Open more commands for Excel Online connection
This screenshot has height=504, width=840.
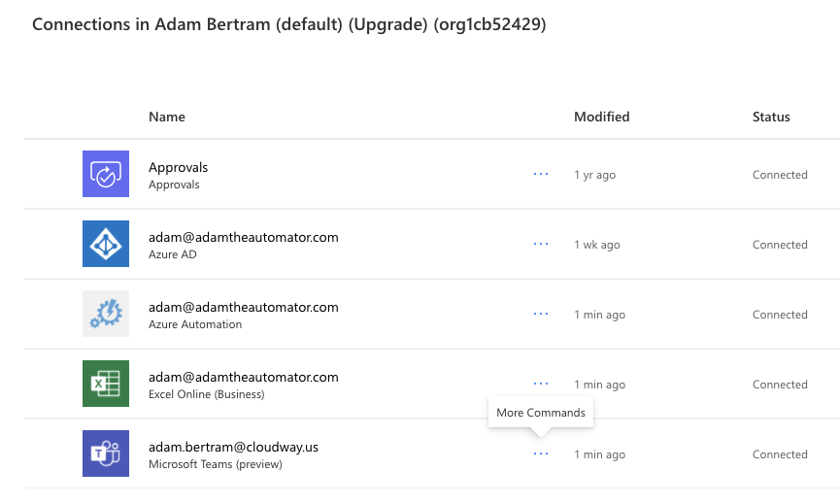(541, 384)
